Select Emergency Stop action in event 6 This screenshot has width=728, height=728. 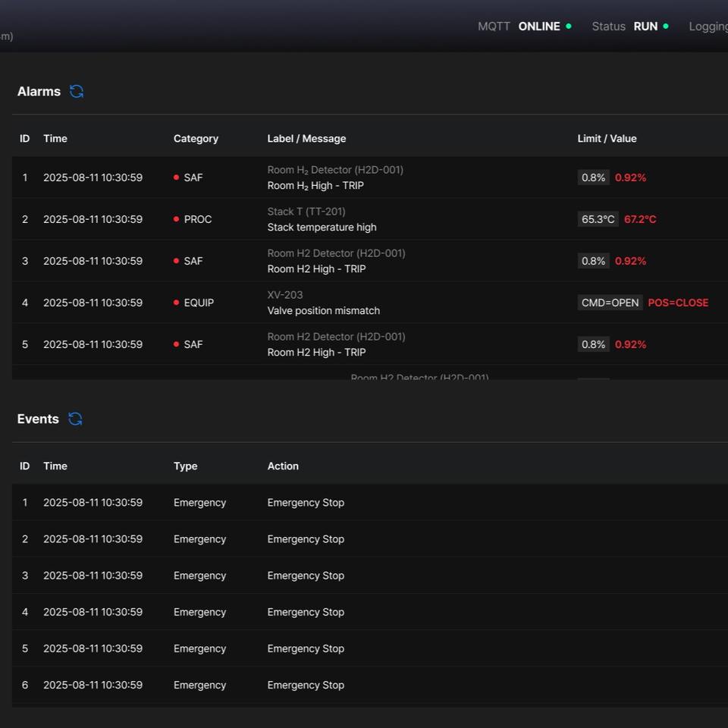[306, 685]
